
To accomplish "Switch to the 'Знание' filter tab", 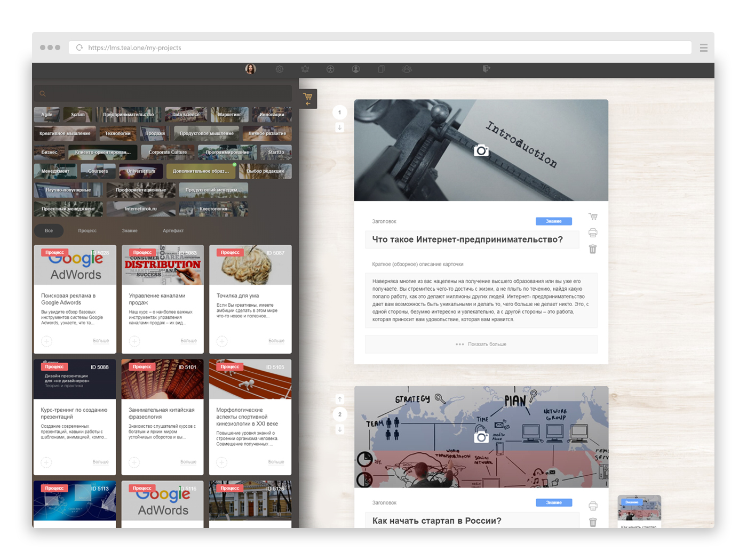I will point(130,230).
